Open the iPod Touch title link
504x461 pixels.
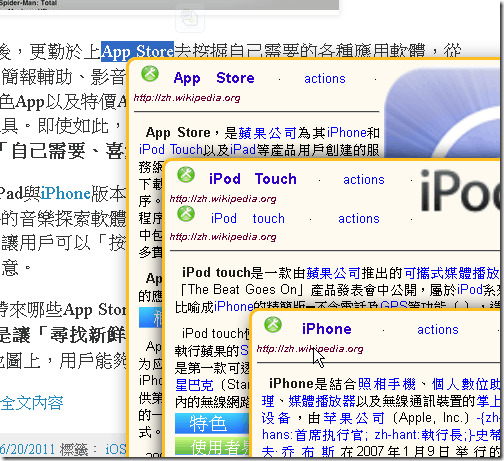(253, 179)
